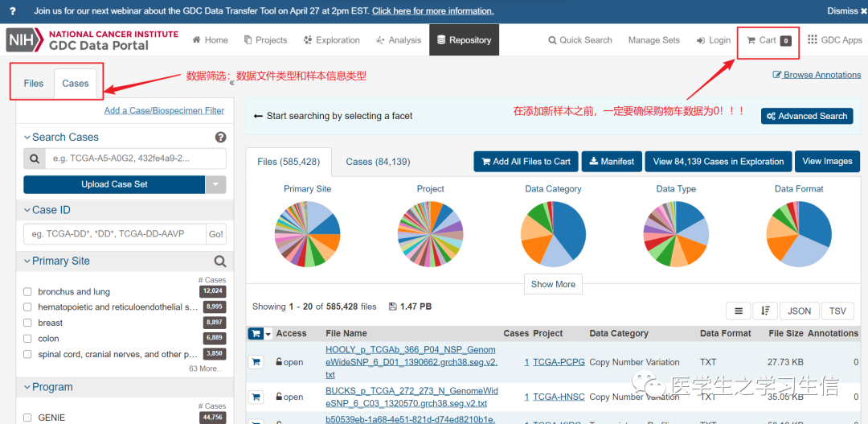This screenshot has height=424, width=868.
Task: Collapse the filter sidebar with double-chevron
Action: click(x=231, y=83)
